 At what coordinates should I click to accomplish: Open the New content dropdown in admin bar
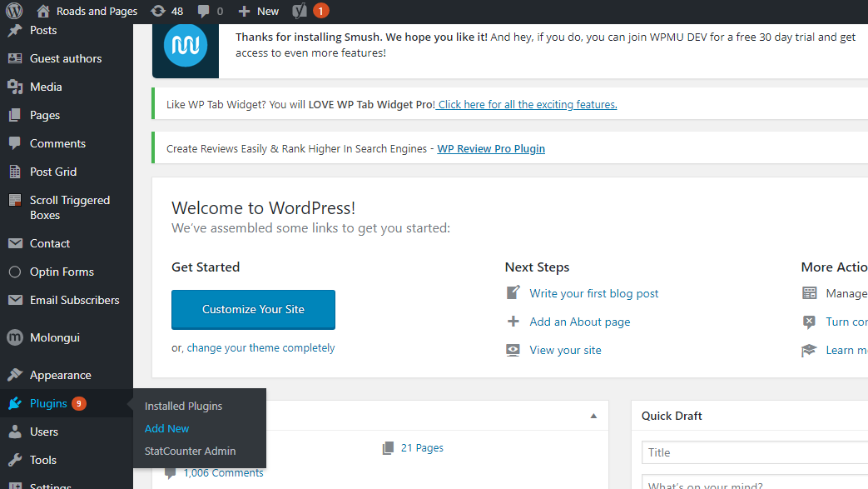pos(259,11)
